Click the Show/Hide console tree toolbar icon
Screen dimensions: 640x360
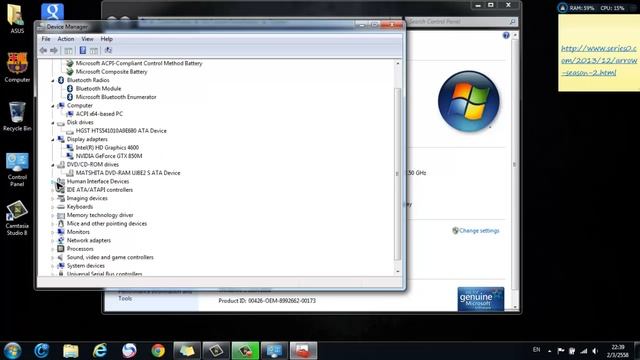[68, 50]
